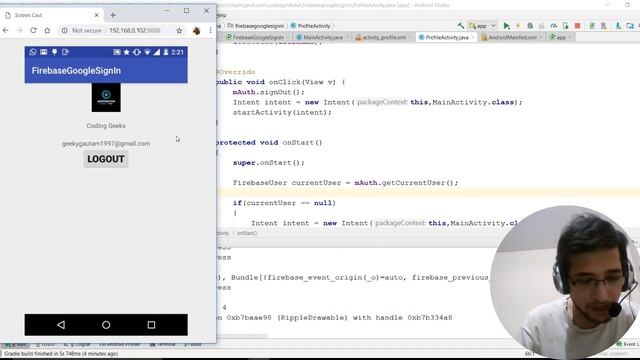Click the browser profile avatar icon
The image size is (640, 360).
point(196,31)
